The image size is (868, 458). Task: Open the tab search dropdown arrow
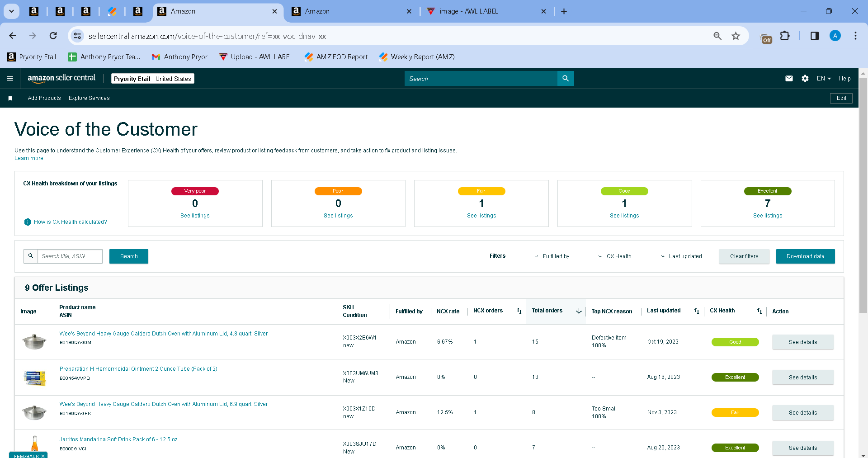point(12,11)
